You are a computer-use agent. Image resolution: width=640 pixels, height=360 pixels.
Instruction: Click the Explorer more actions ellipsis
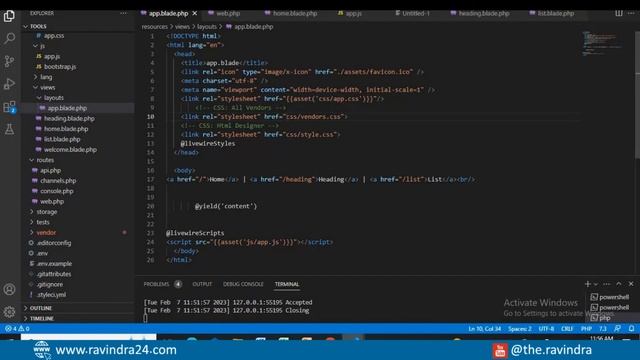click(x=123, y=13)
